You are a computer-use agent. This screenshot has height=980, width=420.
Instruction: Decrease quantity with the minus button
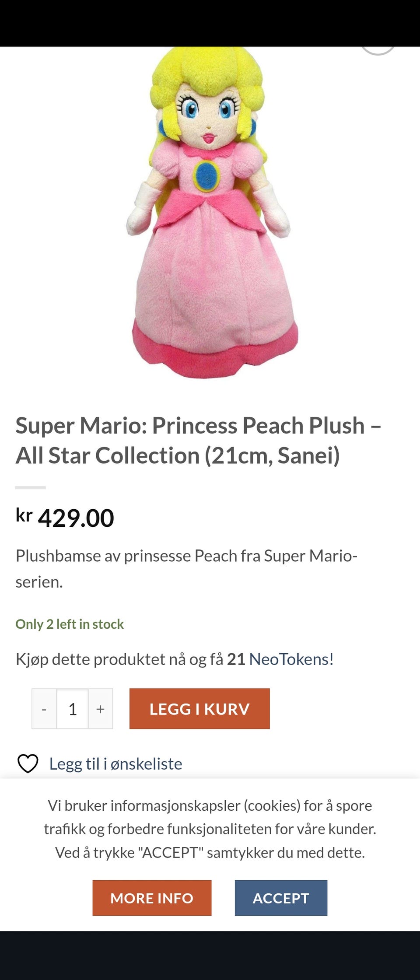click(x=44, y=709)
